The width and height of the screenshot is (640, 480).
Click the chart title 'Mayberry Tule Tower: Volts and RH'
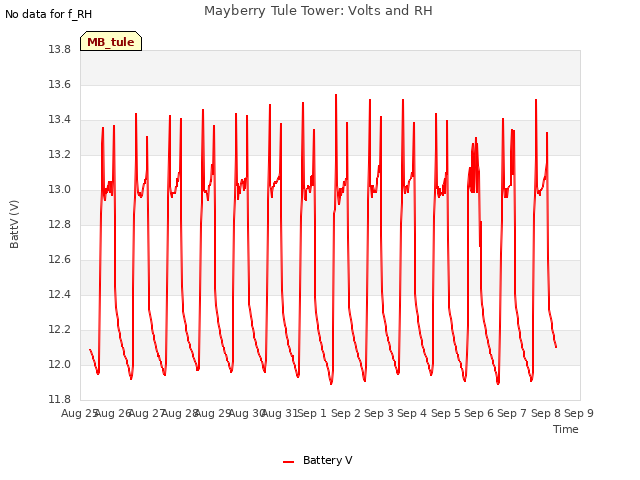tap(318, 11)
